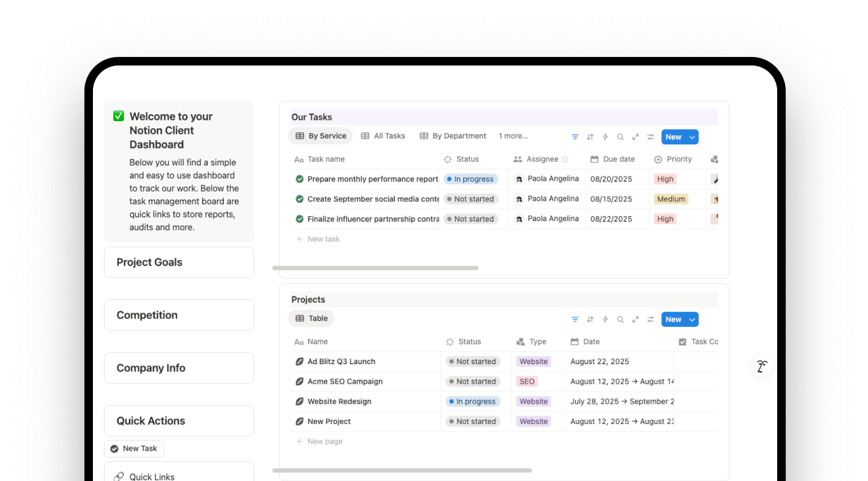Expand the New button dropdown arrow in Our Tasks
Viewport: 868px width, 481px height.
(x=692, y=137)
